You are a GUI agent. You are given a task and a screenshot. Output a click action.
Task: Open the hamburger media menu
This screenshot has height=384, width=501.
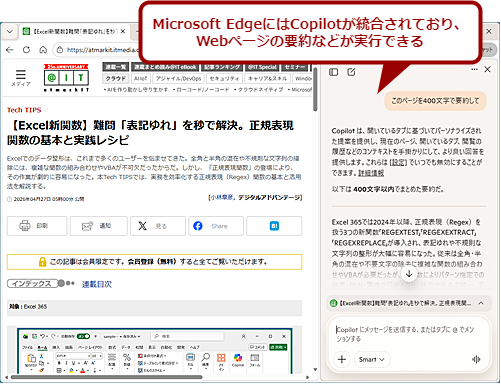coord(21,78)
